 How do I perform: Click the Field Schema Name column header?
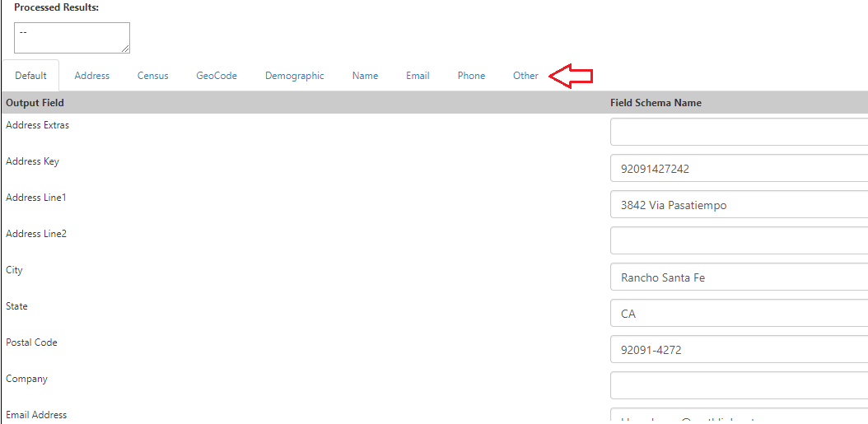click(x=656, y=103)
